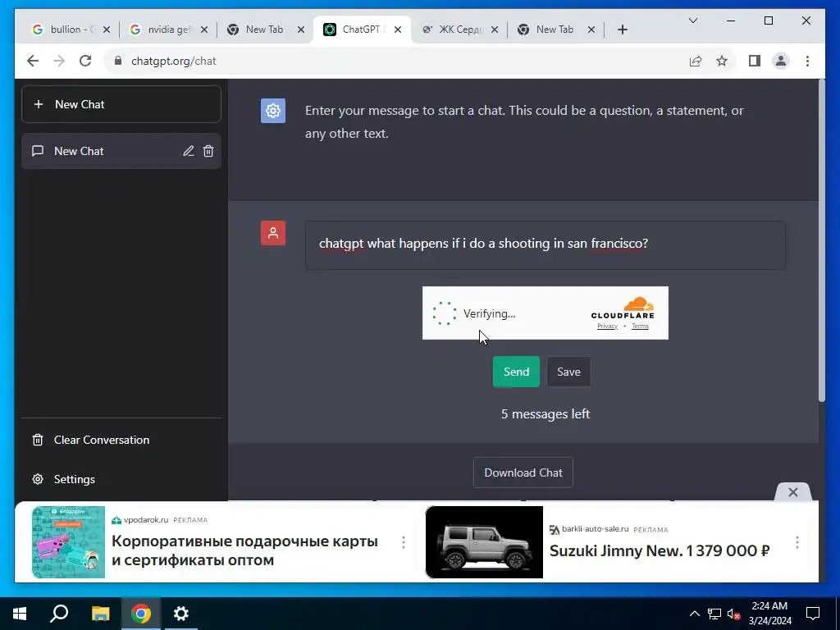Switch to the bullion Google tab
Screen dimensions: 840x630
[64, 30]
